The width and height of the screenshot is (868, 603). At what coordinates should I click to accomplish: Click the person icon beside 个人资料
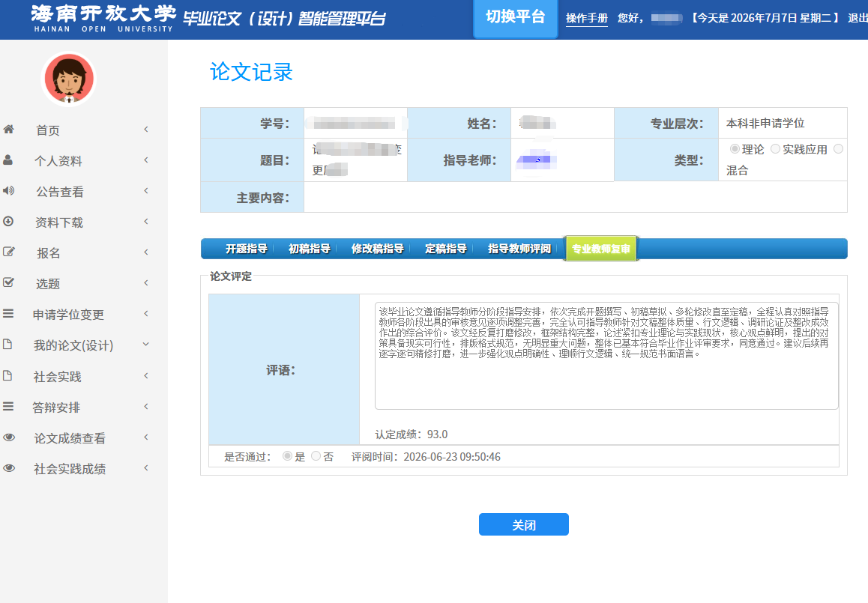coord(8,160)
